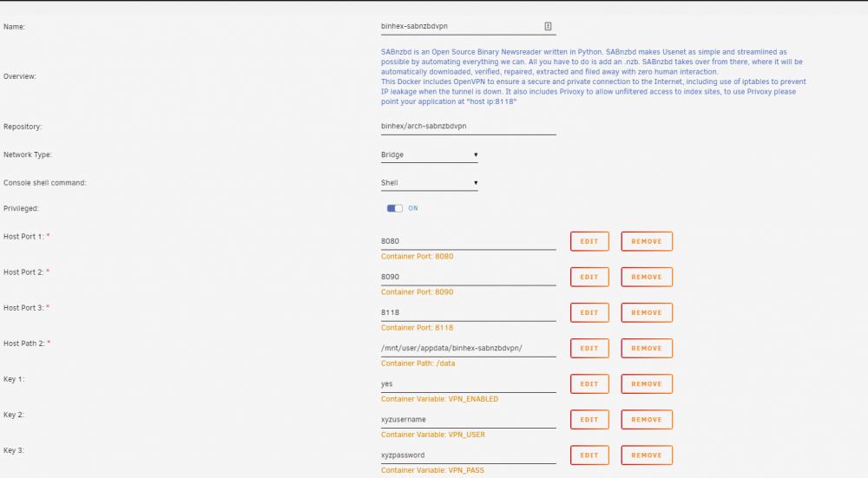Click REMOVE for Host Port 2
Image resolution: width=868 pixels, height=478 pixels.
647,278
